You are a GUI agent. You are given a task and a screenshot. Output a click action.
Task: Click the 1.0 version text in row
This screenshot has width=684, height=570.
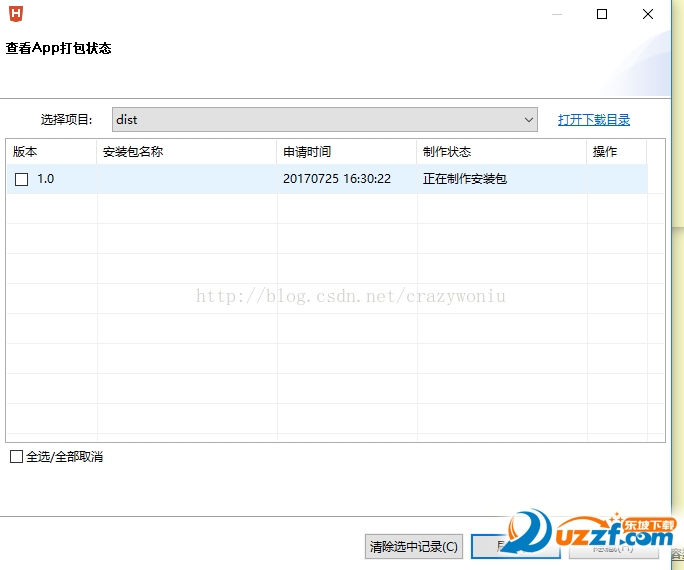coord(46,180)
